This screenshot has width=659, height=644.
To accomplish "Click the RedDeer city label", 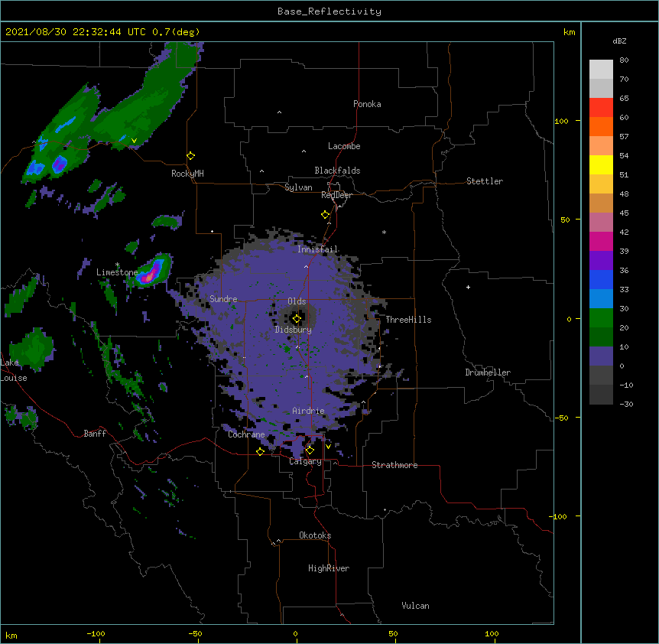I will [336, 195].
